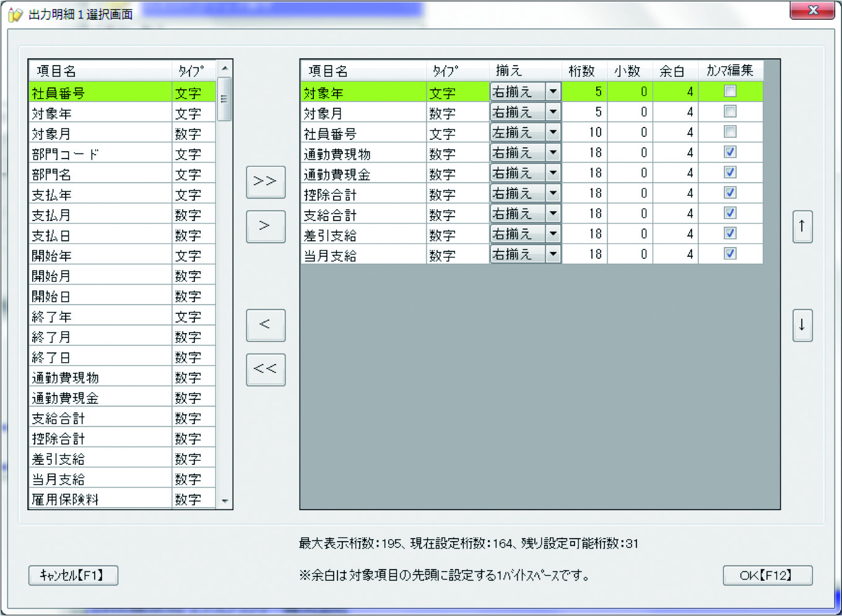The width and height of the screenshot is (842, 616).
Task: Move selected row down with down arrow
Action: pos(802,325)
